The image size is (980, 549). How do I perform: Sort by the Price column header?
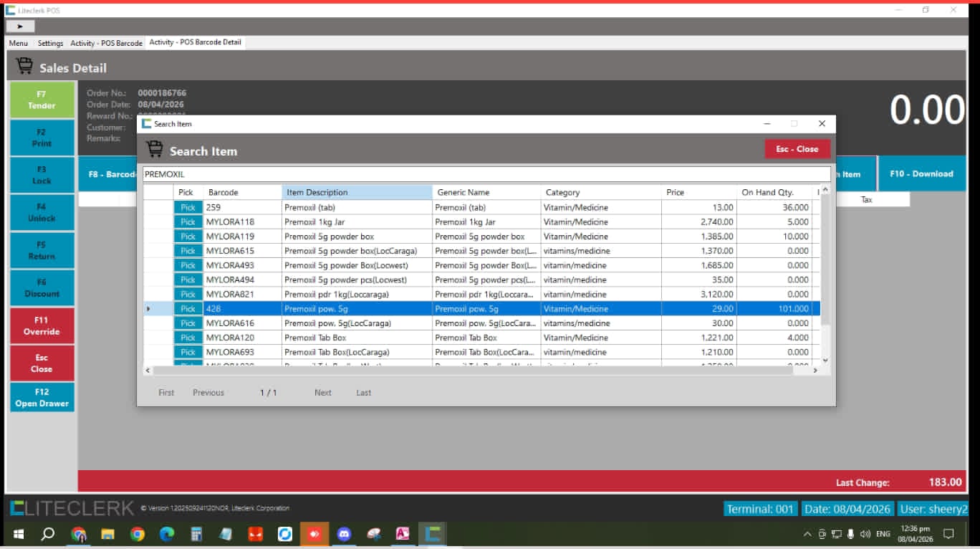[x=699, y=192]
